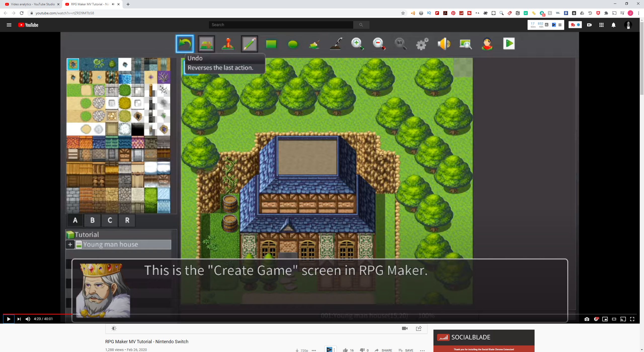This screenshot has height=352, width=644.
Task: Click the green Playtest arrow icon
Action: pyautogui.click(x=509, y=43)
